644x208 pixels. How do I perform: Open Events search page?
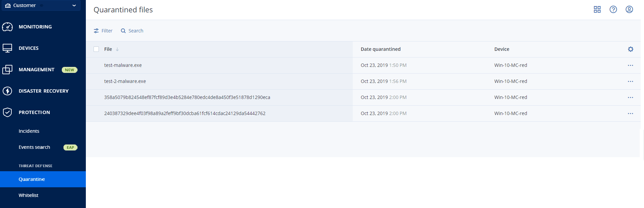(x=34, y=147)
